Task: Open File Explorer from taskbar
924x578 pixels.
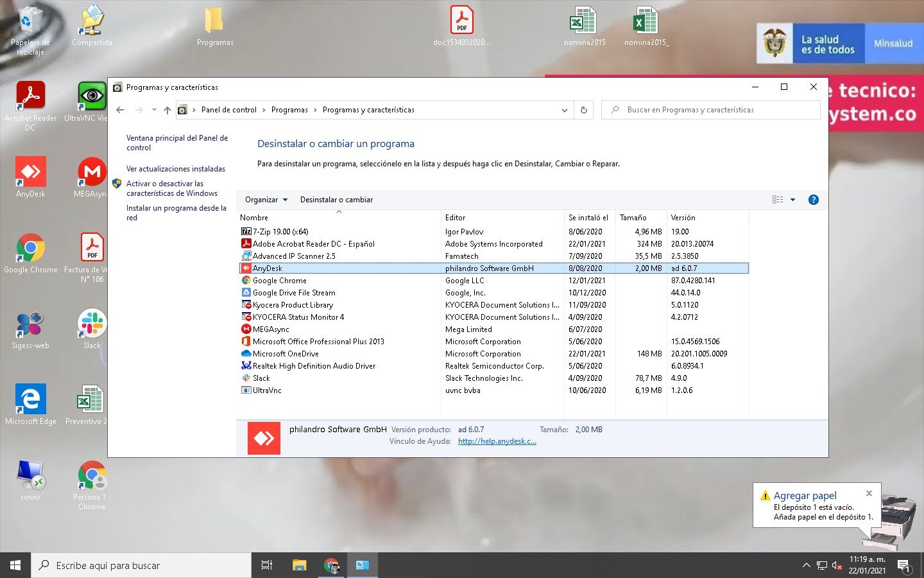Action: (300, 565)
